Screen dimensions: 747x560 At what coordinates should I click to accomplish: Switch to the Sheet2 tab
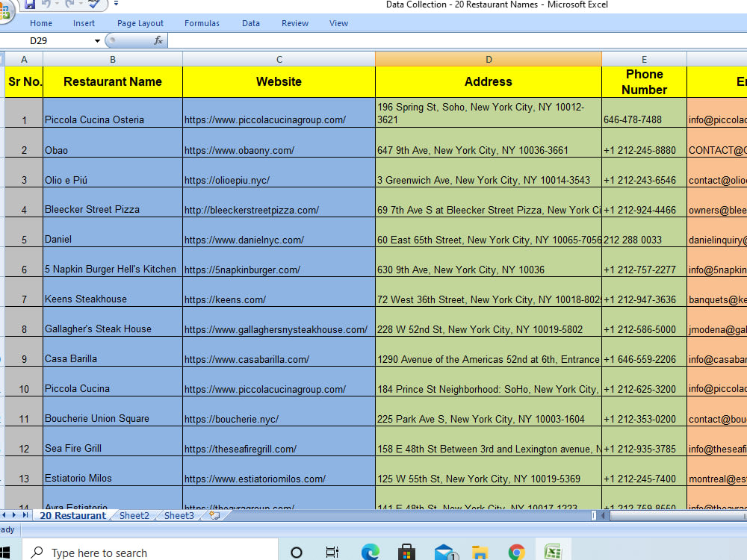point(134,516)
